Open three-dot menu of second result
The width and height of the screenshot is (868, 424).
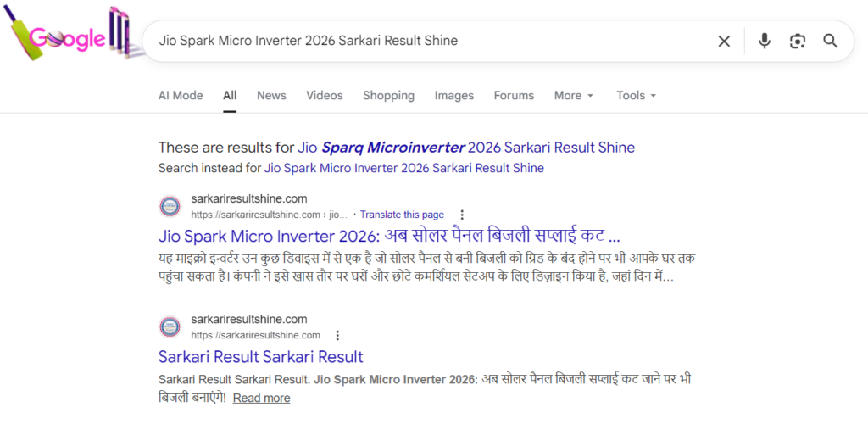(x=337, y=335)
